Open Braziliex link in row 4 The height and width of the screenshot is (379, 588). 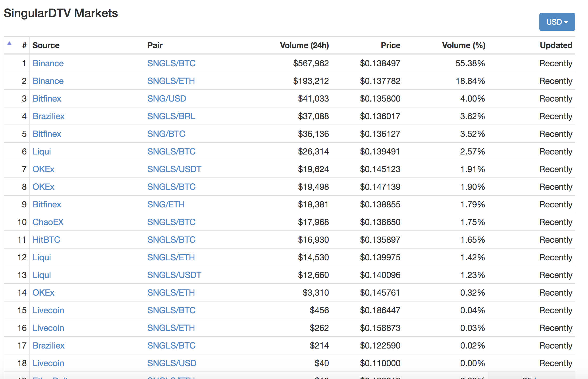49,116
